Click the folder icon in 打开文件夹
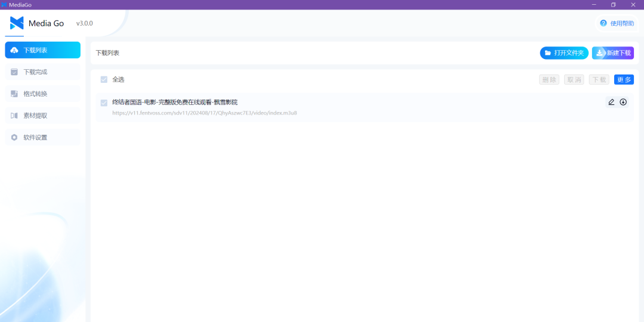 548,53
